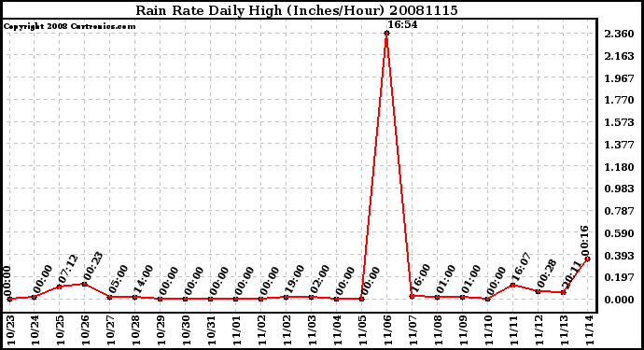Click the 00:28 time label

pyautogui.click(x=547, y=273)
